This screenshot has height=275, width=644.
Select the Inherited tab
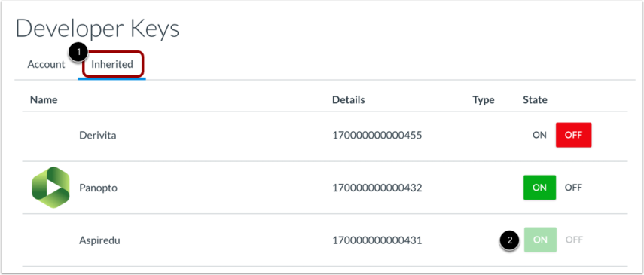point(112,65)
